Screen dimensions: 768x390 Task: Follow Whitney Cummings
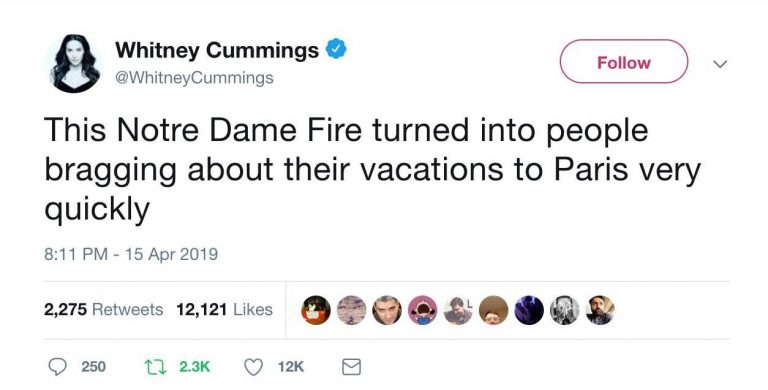[624, 62]
